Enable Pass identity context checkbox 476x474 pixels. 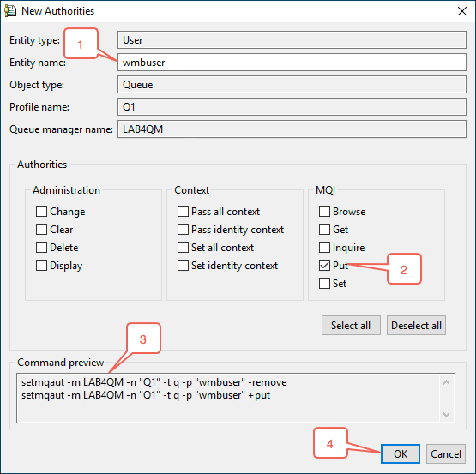coord(183,230)
